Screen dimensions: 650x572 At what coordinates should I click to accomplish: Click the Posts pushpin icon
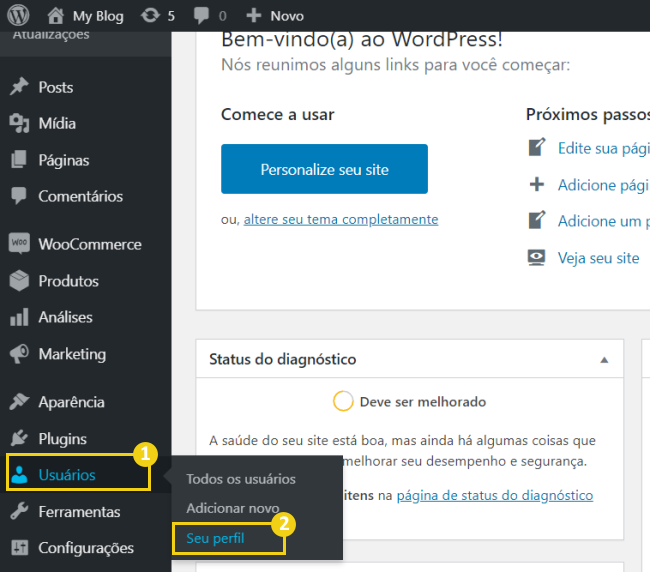pos(19,87)
